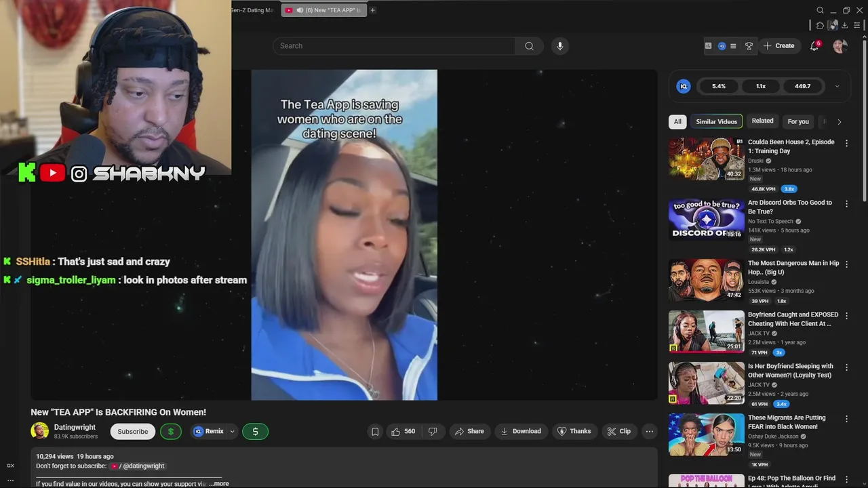Show more filter chips with right arrow
The height and width of the screenshot is (488, 868).
839,122
